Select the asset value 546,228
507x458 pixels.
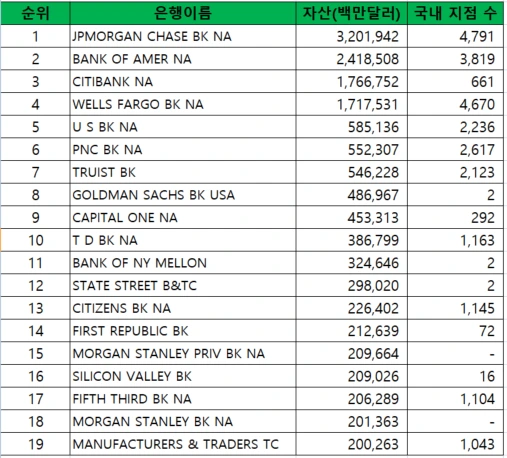pos(373,173)
